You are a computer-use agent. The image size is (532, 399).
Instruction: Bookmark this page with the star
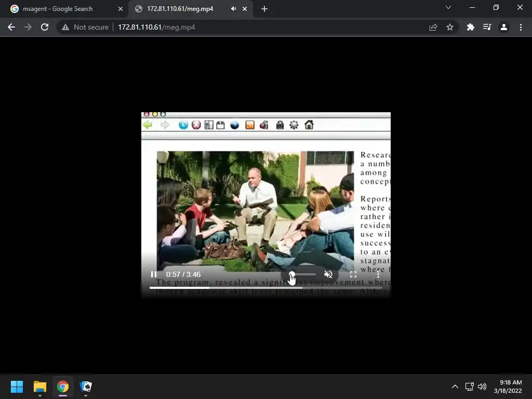pyautogui.click(x=450, y=27)
